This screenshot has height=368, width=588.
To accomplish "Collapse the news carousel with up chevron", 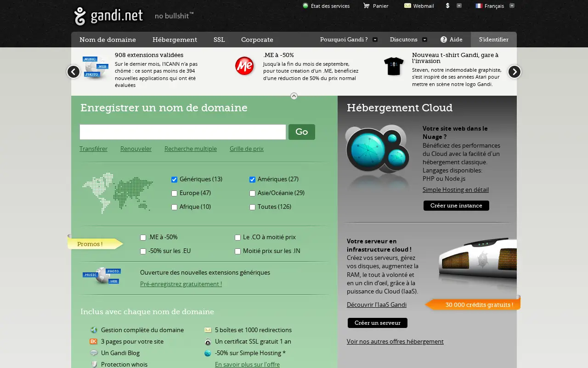I will click(x=294, y=96).
